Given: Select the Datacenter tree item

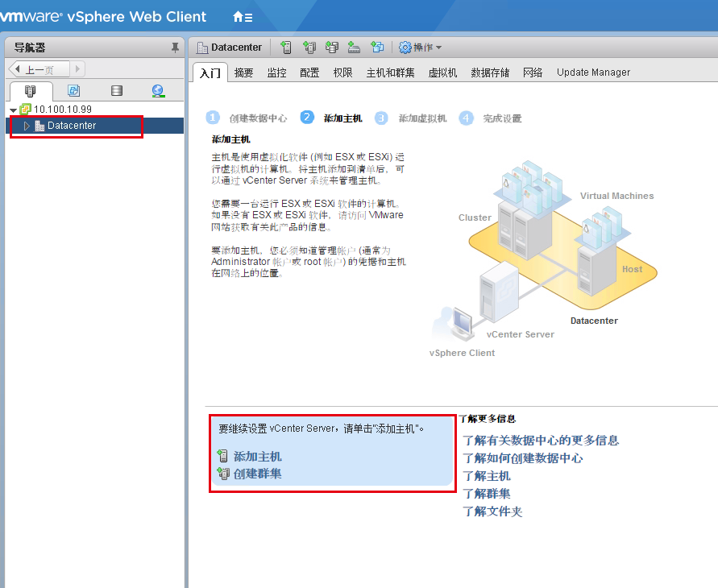Looking at the screenshot, I should pyautogui.click(x=95, y=126).
